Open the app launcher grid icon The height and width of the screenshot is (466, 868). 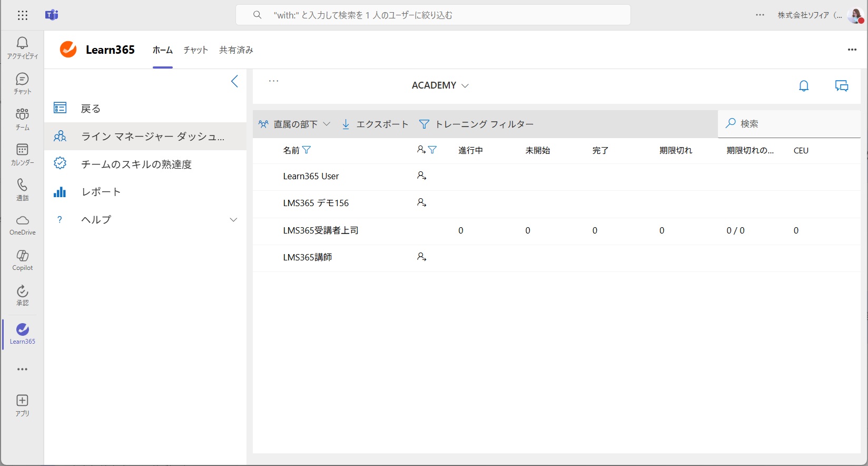point(22,15)
